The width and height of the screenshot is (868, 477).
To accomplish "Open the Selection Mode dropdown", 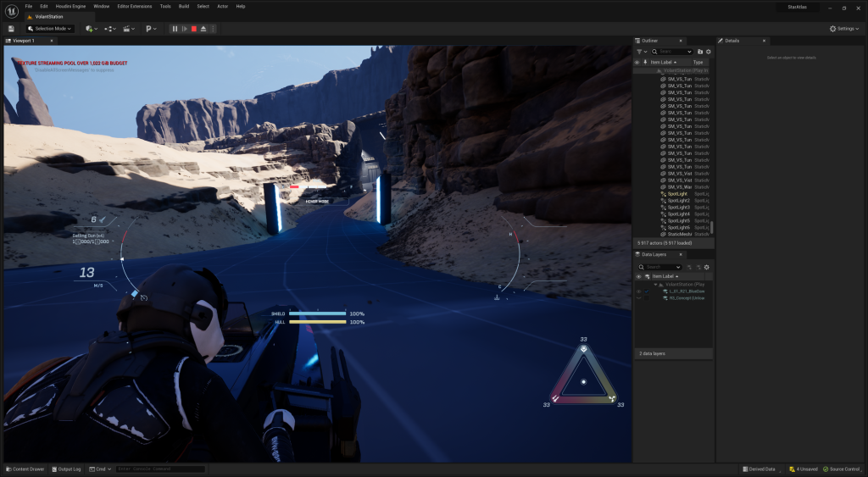I will 50,29.
